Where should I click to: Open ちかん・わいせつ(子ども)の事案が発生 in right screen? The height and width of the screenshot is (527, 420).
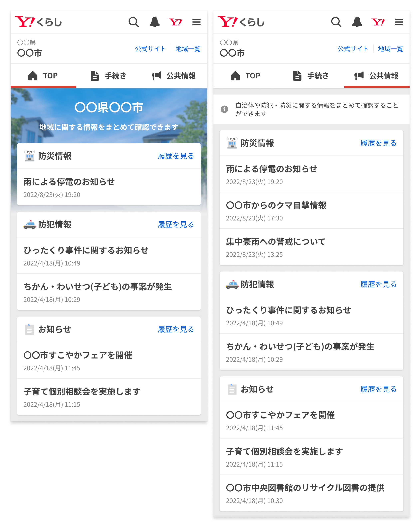311,352
